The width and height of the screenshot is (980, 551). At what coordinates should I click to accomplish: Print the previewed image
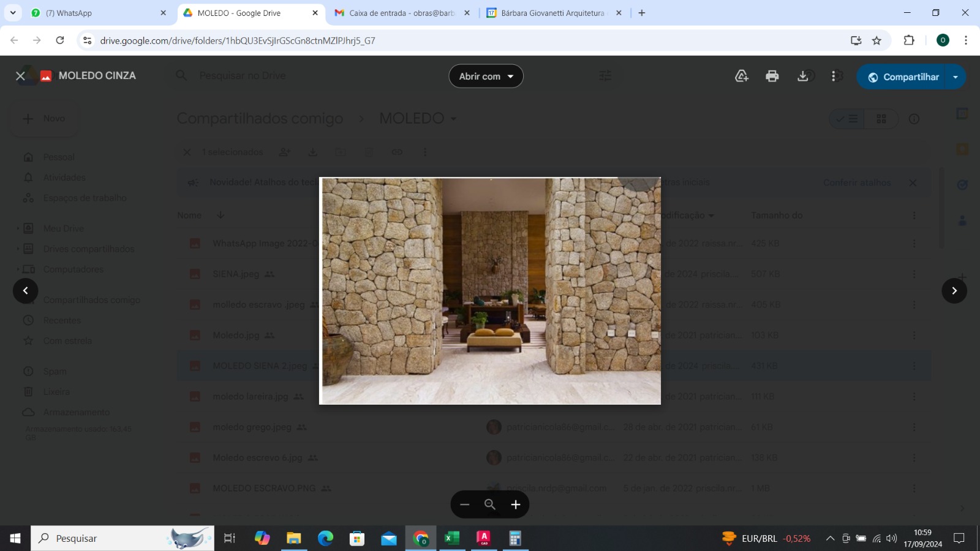[x=772, y=76]
